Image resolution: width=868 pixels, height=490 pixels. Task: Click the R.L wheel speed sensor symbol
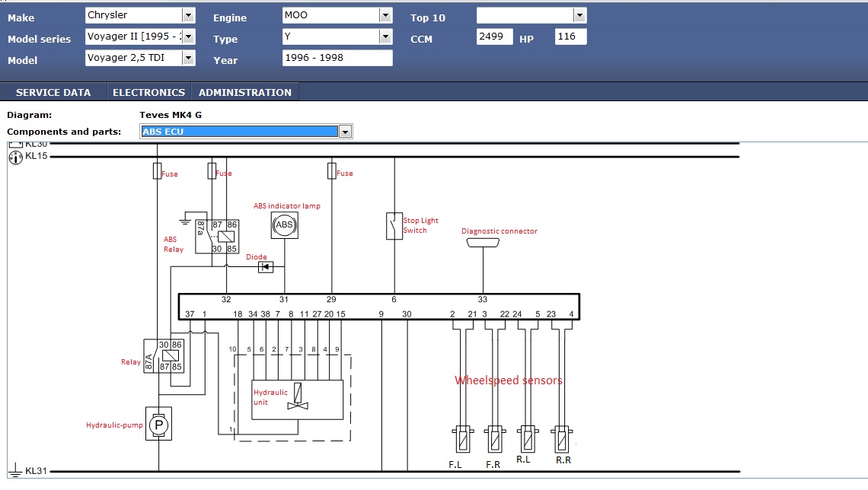[528, 438]
